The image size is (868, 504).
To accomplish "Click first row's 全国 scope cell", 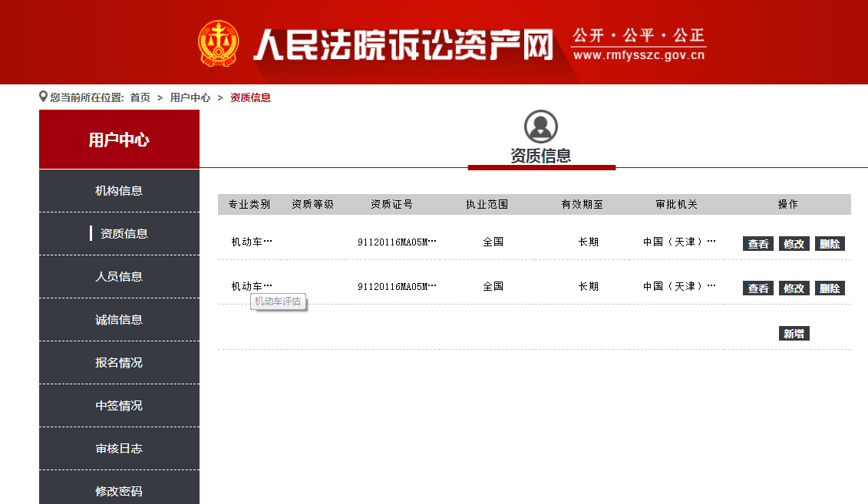I will (x=493, y=242).
